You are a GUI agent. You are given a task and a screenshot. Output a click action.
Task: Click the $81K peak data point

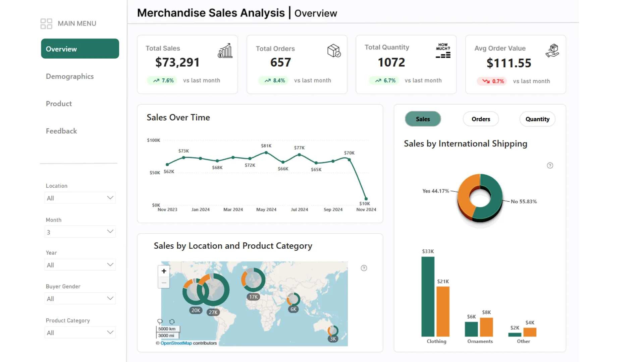pyautogui.click(x=266, y=153)
